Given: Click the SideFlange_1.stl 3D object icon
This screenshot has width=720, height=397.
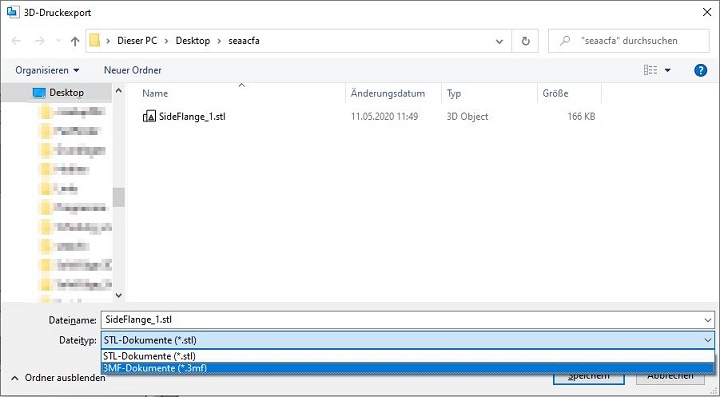Looking at the screenshot, I should 149,117.
